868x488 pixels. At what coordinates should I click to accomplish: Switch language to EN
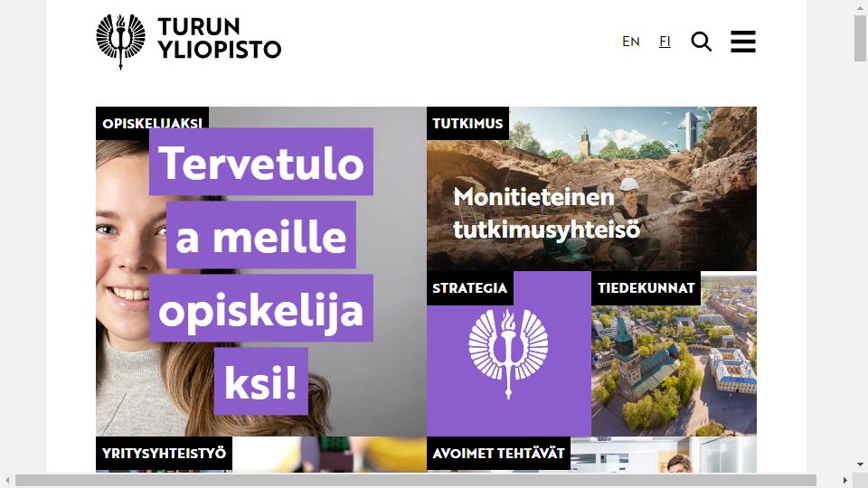coord(630,42)
